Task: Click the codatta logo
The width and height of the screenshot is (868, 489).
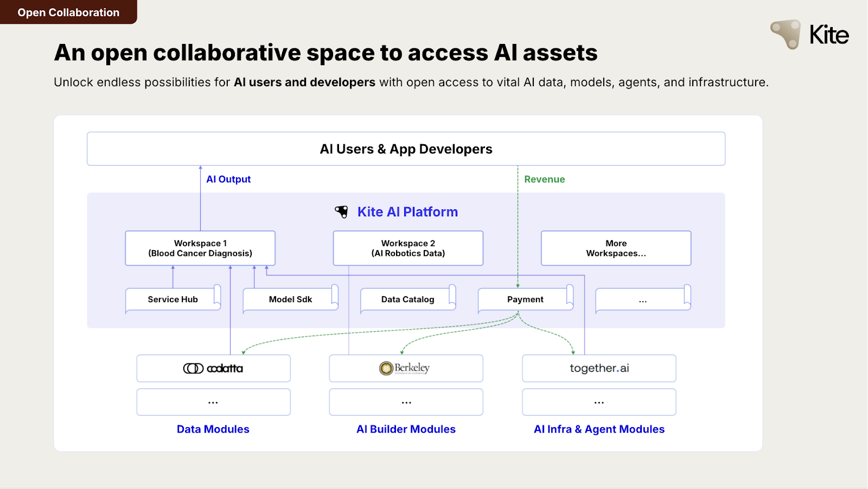Action: click(x=213, y=368)
